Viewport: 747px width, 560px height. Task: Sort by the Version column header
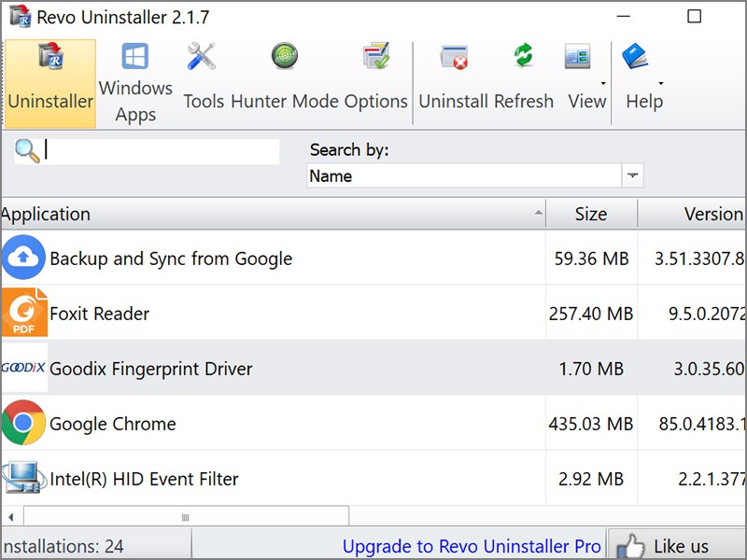pos(692,214)
